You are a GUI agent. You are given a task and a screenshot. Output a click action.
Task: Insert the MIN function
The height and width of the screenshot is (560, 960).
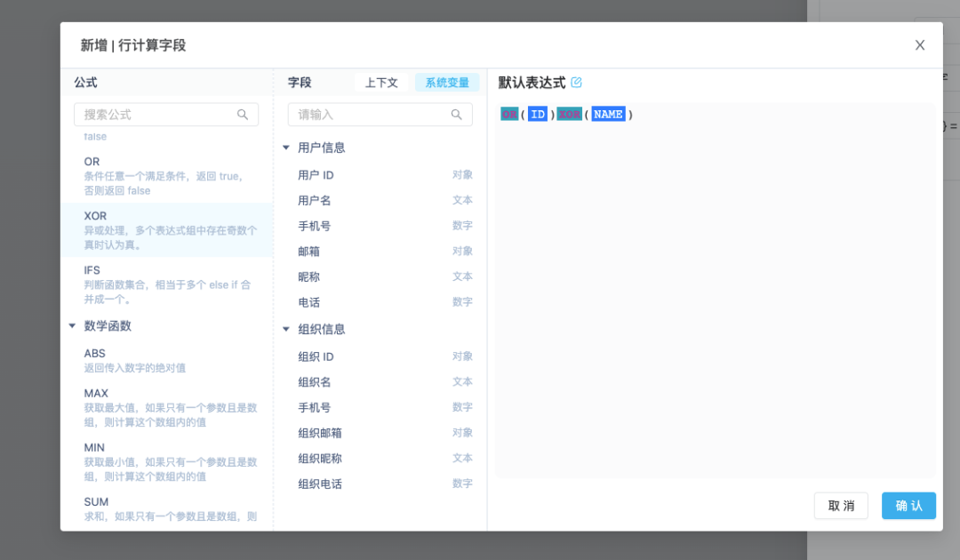(166, 462)
